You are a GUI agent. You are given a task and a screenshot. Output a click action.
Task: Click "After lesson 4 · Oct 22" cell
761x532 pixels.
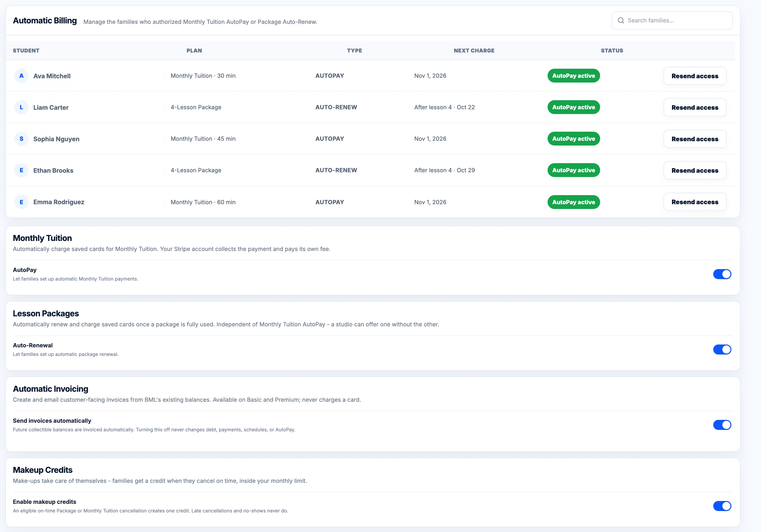click(x=444, y=107)
